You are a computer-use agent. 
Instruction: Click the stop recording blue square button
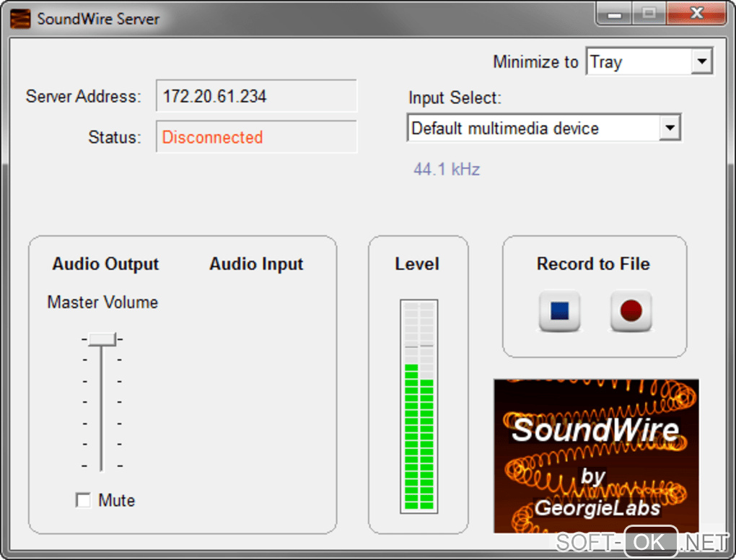point(559,311)
